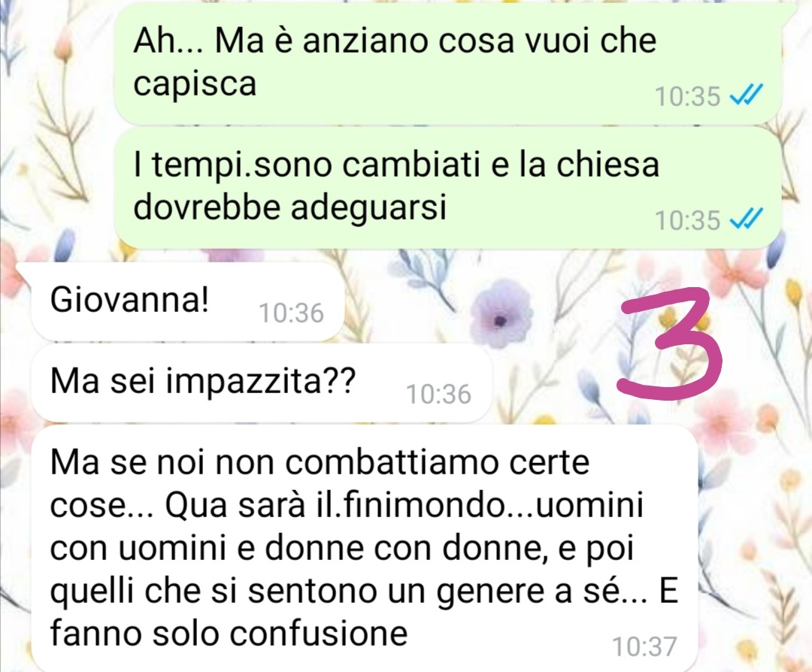This screenshot has width=812, height=672.
Task: Tap the word "confusione" at message end
Action: tap(319, 633)
